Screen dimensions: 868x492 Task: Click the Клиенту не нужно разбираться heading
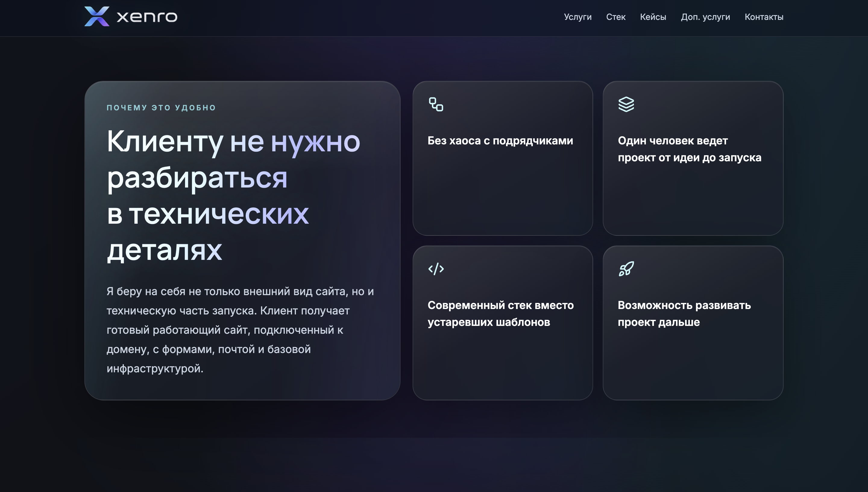click(x=233, y=196)
